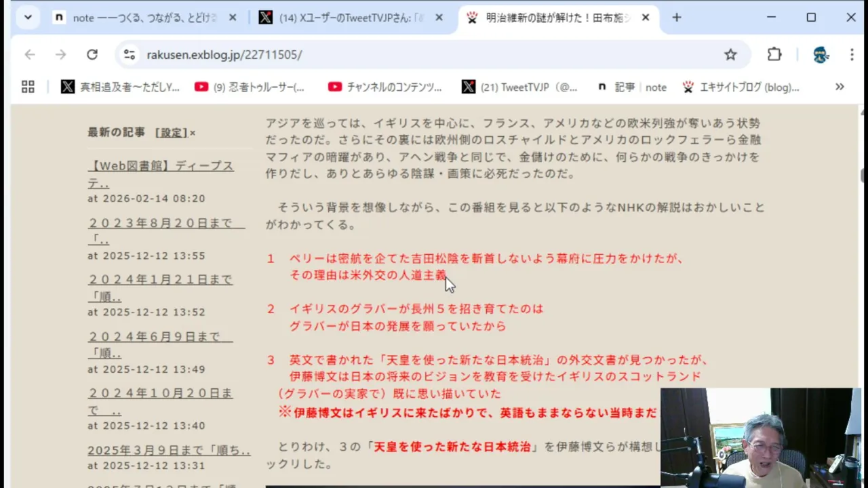Go forward to next page

click(x=61, y=55)
